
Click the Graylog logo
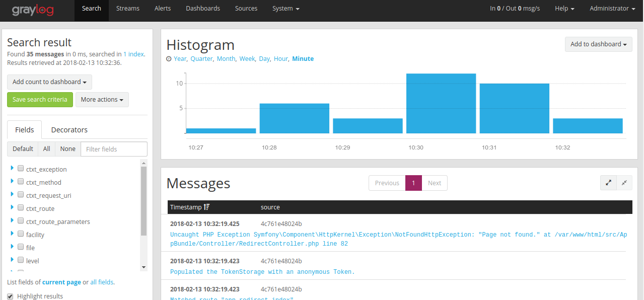(x=32, y=10)
